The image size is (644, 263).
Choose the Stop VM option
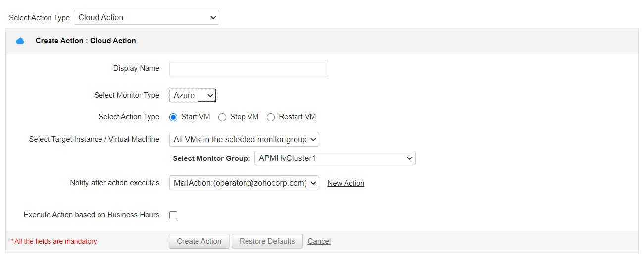(222, 117)
